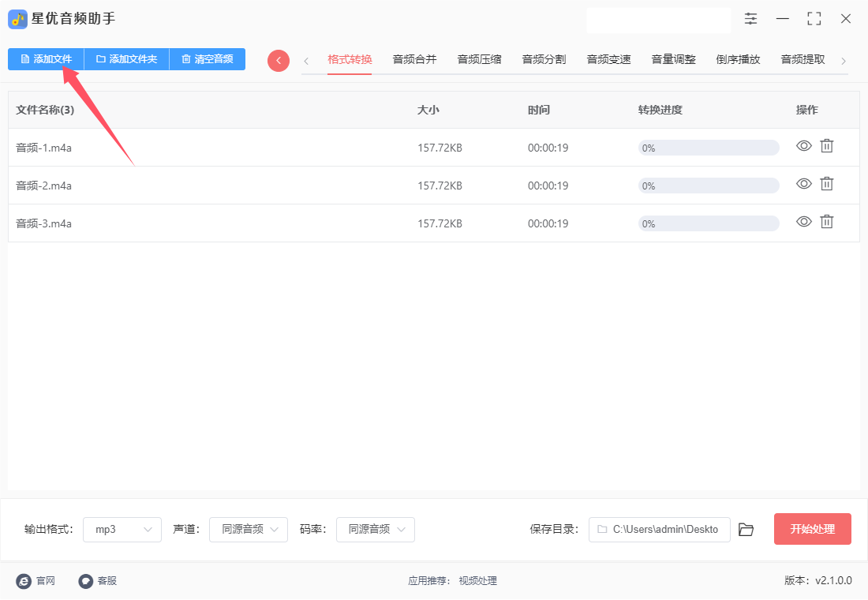Click the 大小 column header
Screen dimensions: 868x600
428,110
